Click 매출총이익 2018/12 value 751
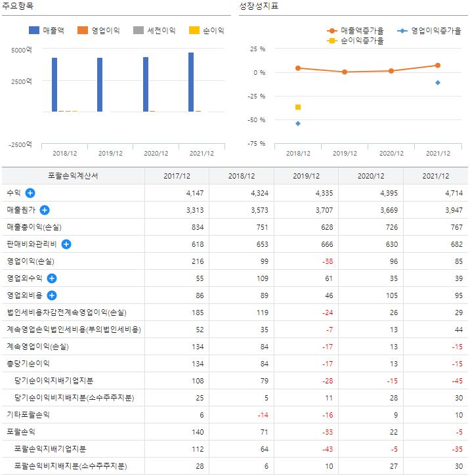 pyautogui.click(x=262, y=227)
